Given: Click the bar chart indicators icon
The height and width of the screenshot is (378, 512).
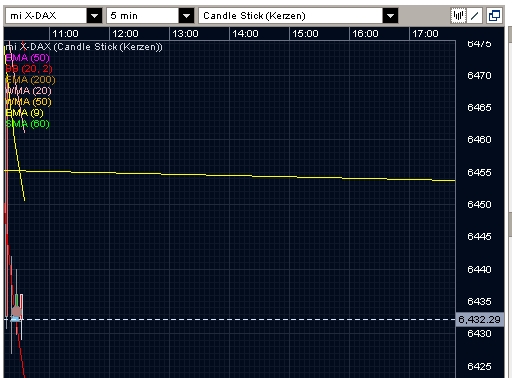Looking at the screenshot, I should 458,16.
